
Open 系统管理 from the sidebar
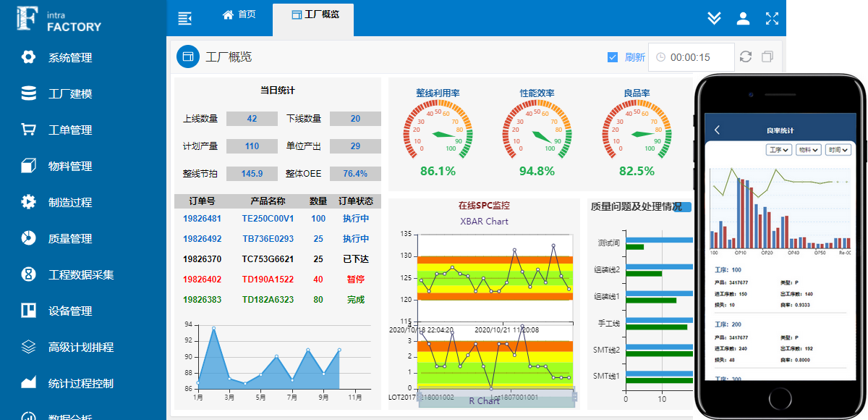pos(69,58)
